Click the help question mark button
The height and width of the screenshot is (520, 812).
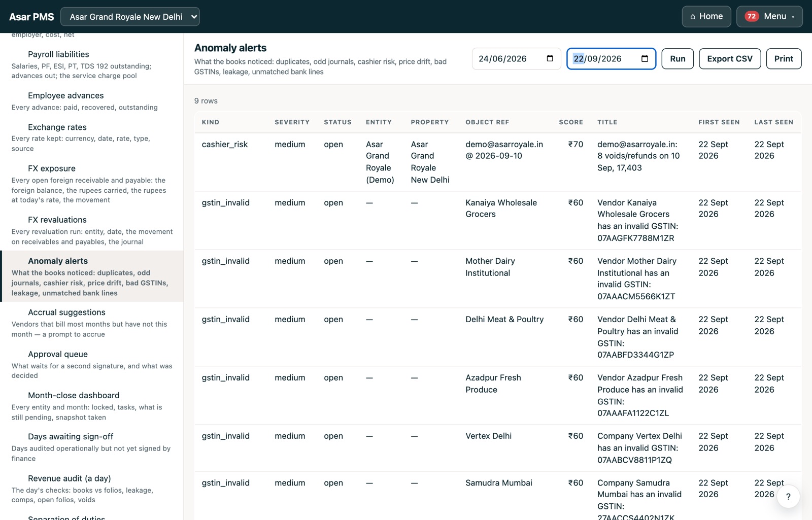pyautogui.click(x=788, y=496)
